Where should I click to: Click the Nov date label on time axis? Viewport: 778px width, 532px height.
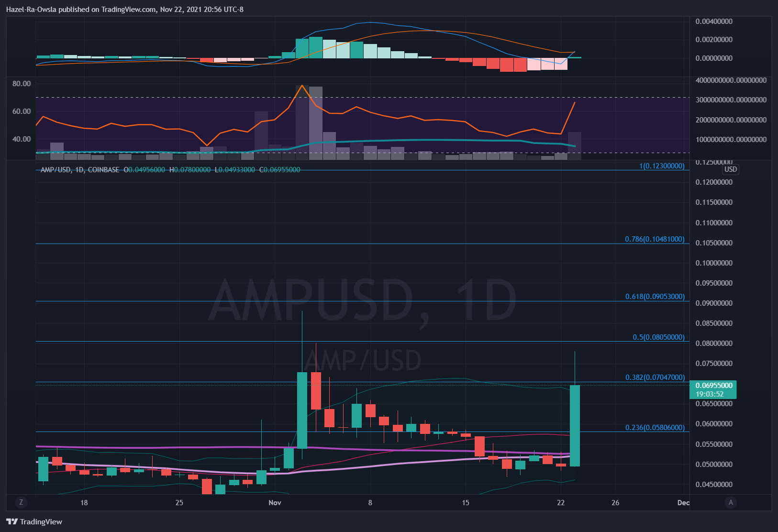tap(275, 502)
